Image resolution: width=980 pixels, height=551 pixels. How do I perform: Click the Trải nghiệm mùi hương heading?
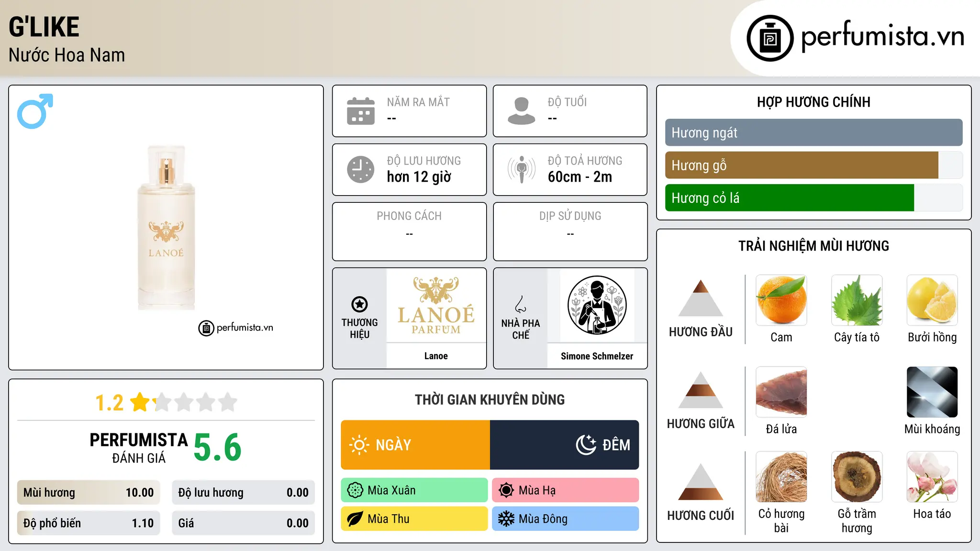[x=813, y=246]
